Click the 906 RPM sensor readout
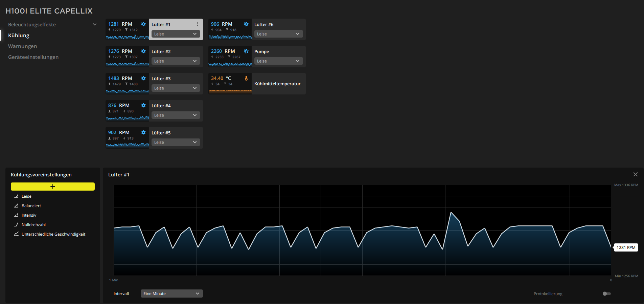The image size is (644, 304). click(x=222, y=24)
